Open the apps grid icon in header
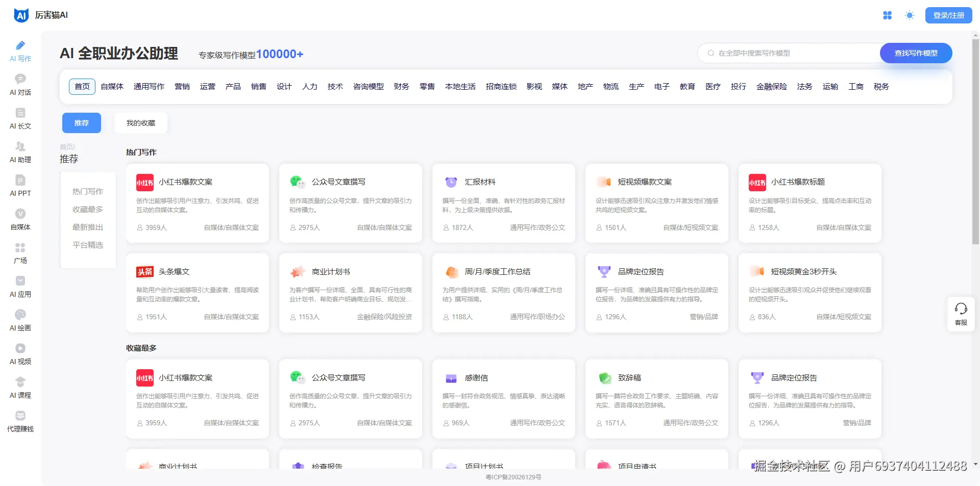The height and width of the screenshot is (486, 980). (888, 15)
